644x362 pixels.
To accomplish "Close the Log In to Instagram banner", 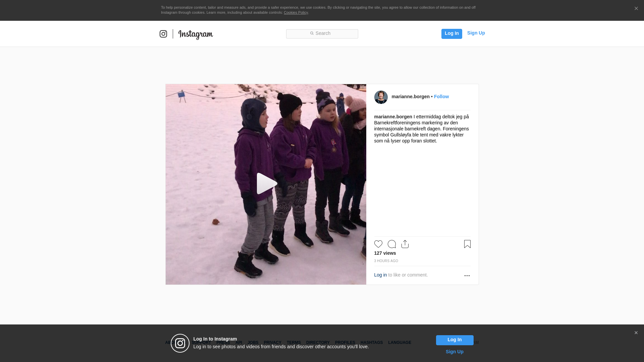I will coord(636,333).
